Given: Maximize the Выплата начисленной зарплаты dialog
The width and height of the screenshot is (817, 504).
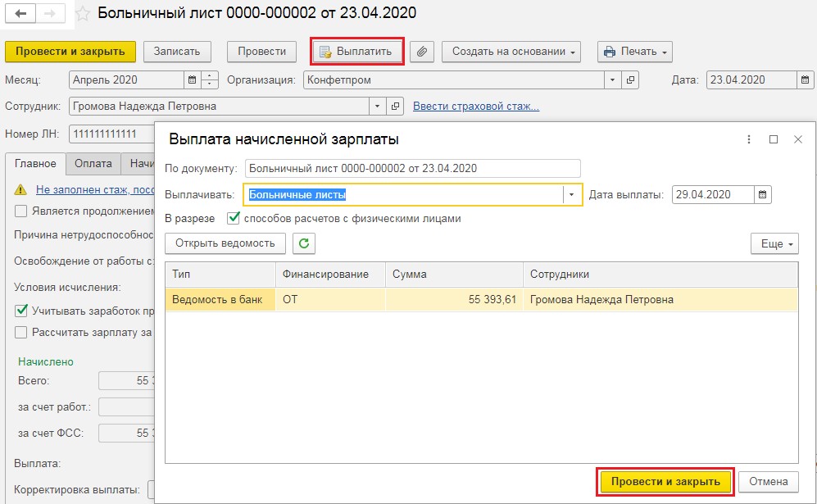Looking at the screenshot, I should [774, 139].
